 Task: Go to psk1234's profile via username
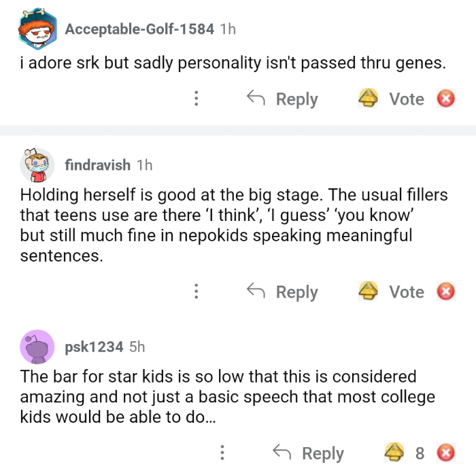[x=94, y=347]
